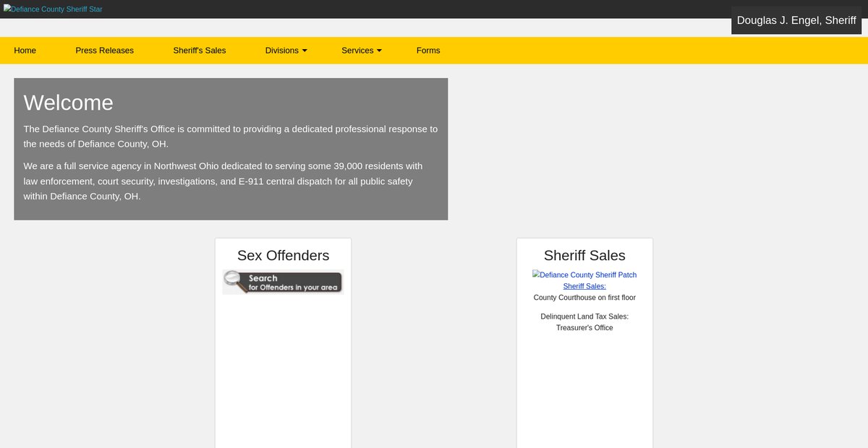Screen dimensions: 868x448
Task: Follow the Sheriff Sales: link
Action: click(x=584, y=286)
